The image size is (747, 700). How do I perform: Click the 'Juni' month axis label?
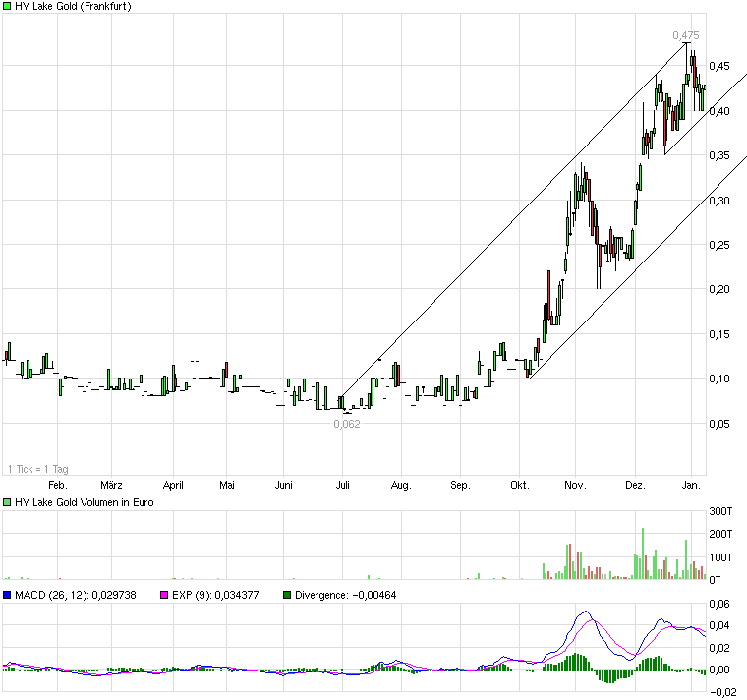click(283, 485)
